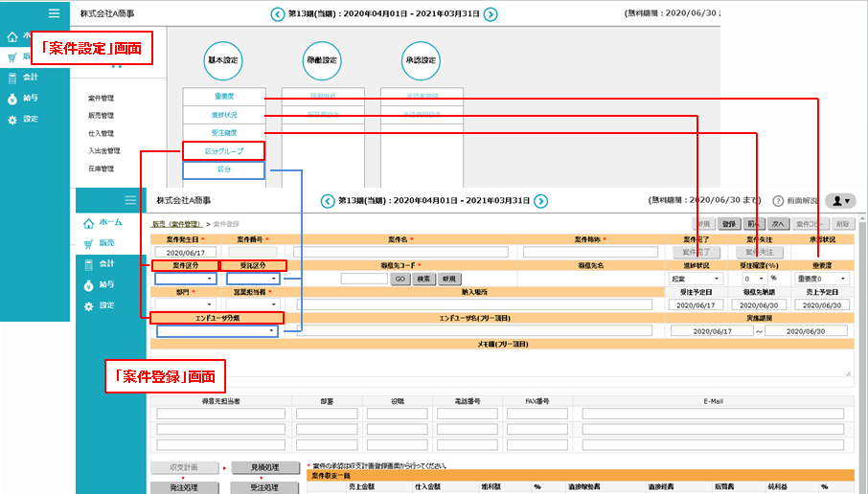The image size is (868, 494).
Task: Click the 区分グループ settings link
Action: pos(224,151)
